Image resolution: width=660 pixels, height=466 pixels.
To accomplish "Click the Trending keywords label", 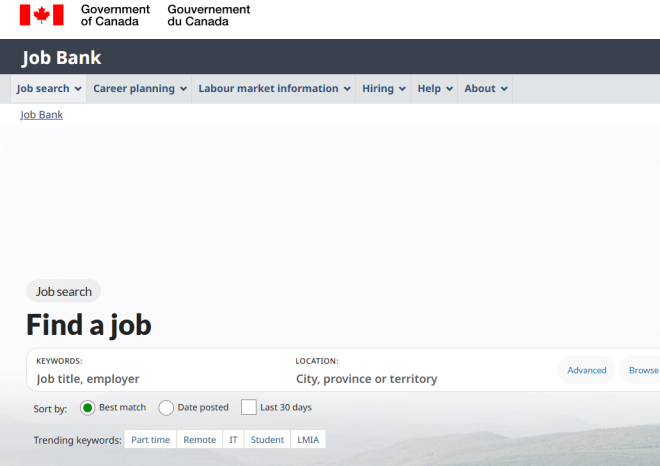I will coord(77,440).
